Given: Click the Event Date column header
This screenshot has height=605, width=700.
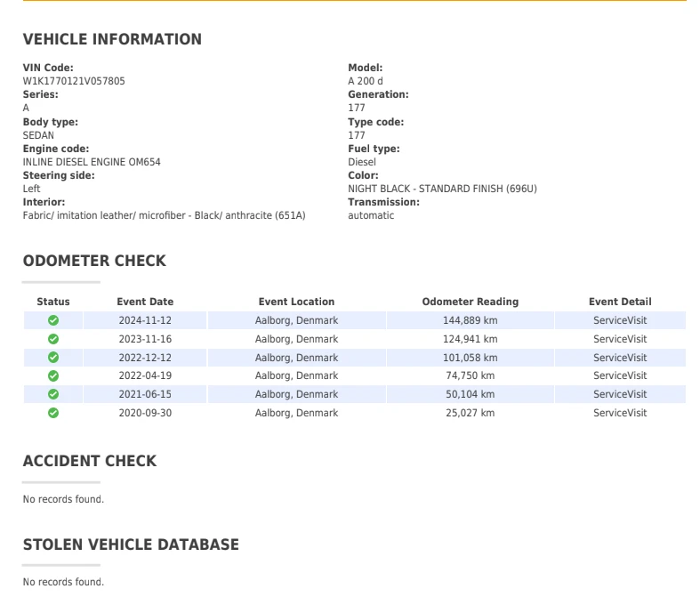Looking at the screenshot, I should click(x=145, y=302).
